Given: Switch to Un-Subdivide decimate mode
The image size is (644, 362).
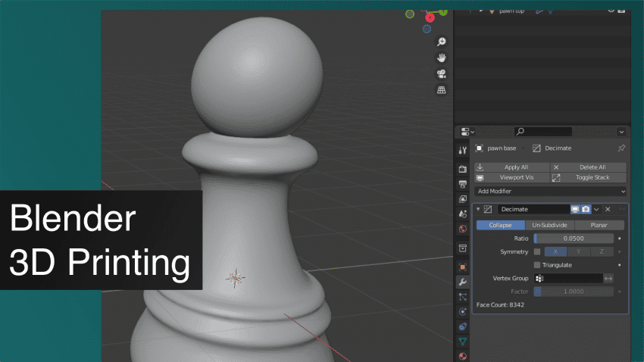Looking at the screenshot, I should [549, 225].
